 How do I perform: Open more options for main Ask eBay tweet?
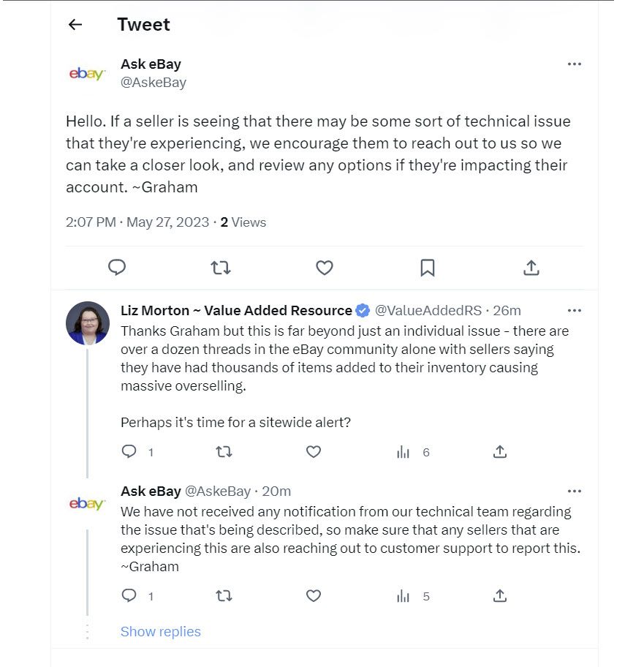(x=575, y=64)
